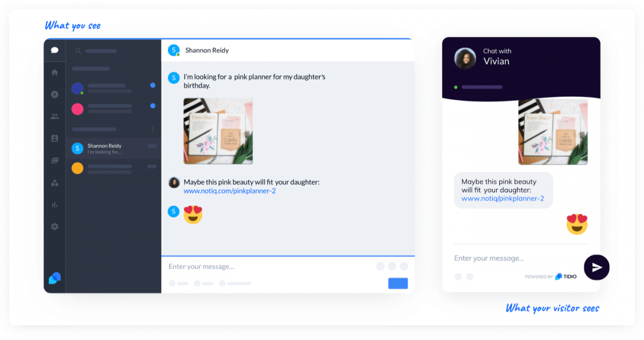Viewport: 644px width, 340px height.
Task: Open www.notiq.com/pinkplanner-2 link in operator chat
Action: 230,191
